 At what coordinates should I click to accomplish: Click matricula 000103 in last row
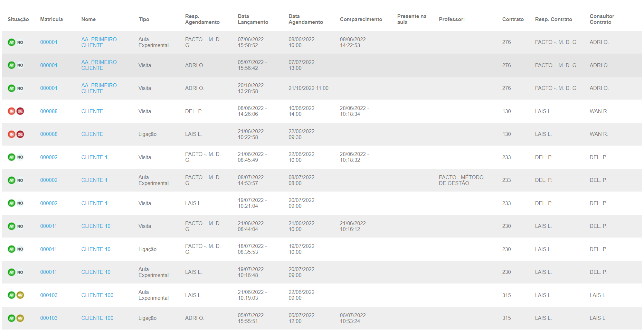click(49, 318)
